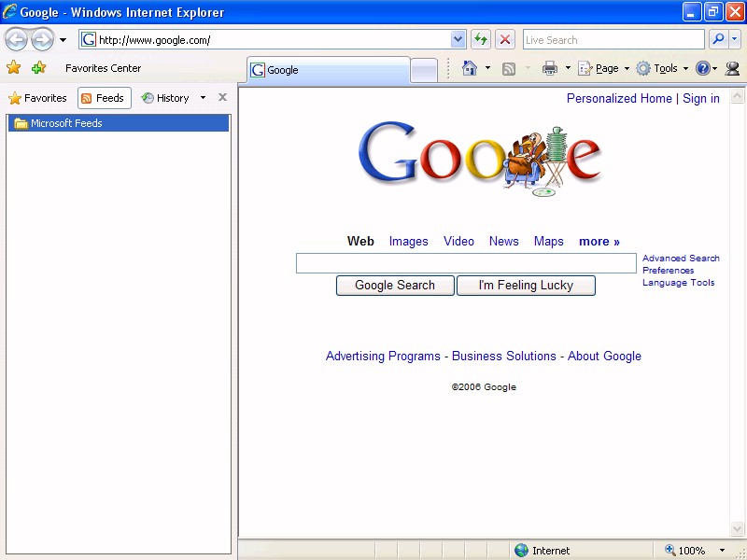Open the Business Solutions link
The image size is (747, 560).
tap(503, 357)
